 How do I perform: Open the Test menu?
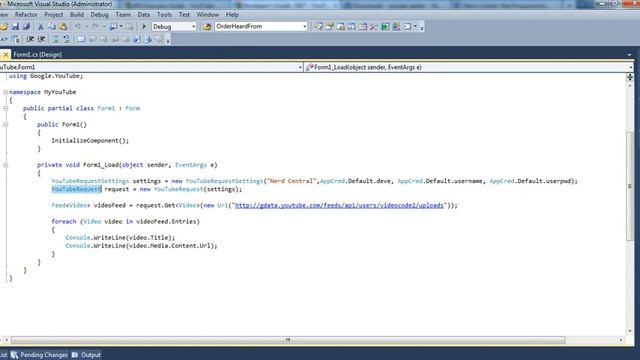(184, 15)
